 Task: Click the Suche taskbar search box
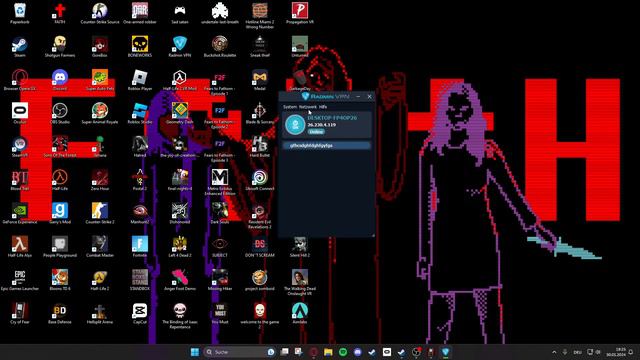click(240, 352)
